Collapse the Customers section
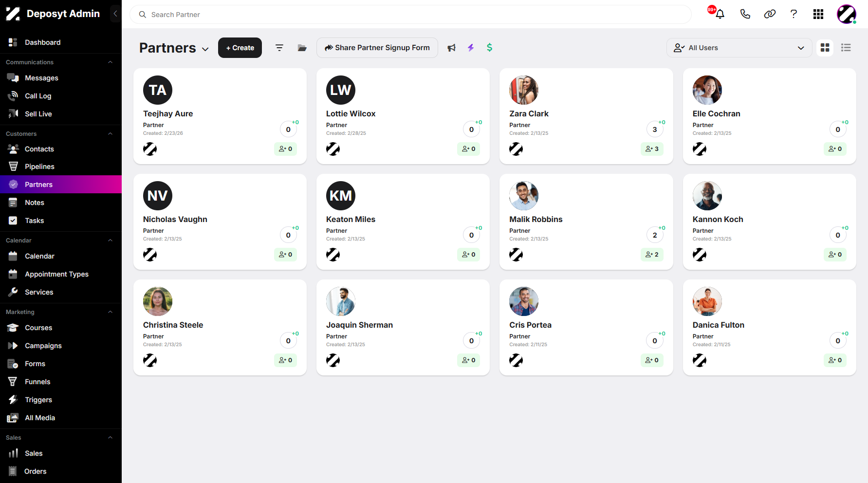Image resolution: width=868 pixels, height=483 pixels. pos(110,134)
